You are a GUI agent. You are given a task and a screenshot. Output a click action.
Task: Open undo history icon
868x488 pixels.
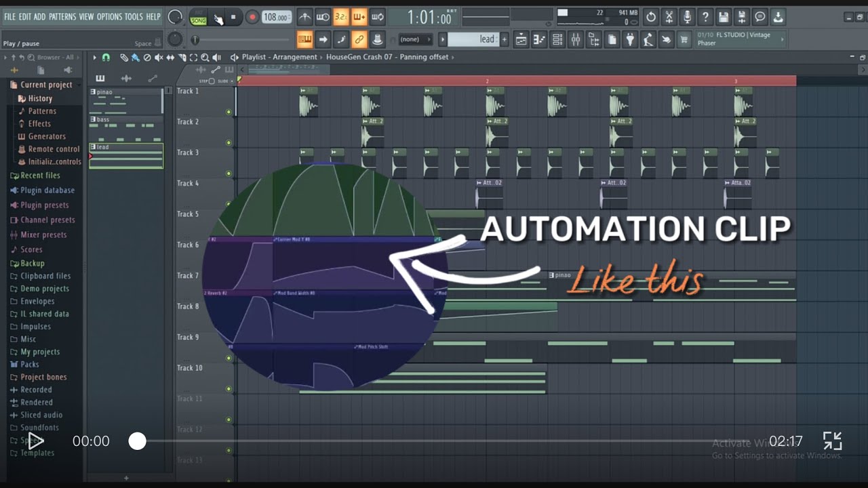click(651, 17)
